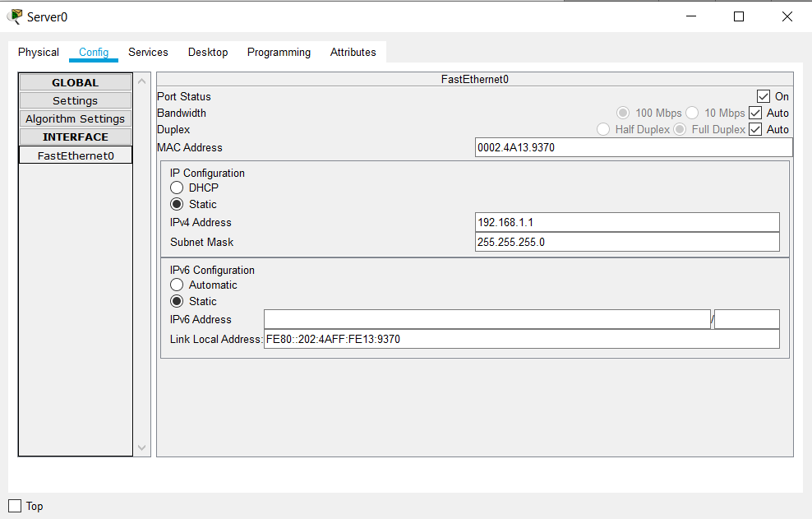
Task: Select Static under IP Configuration
Action: (177, 204)
